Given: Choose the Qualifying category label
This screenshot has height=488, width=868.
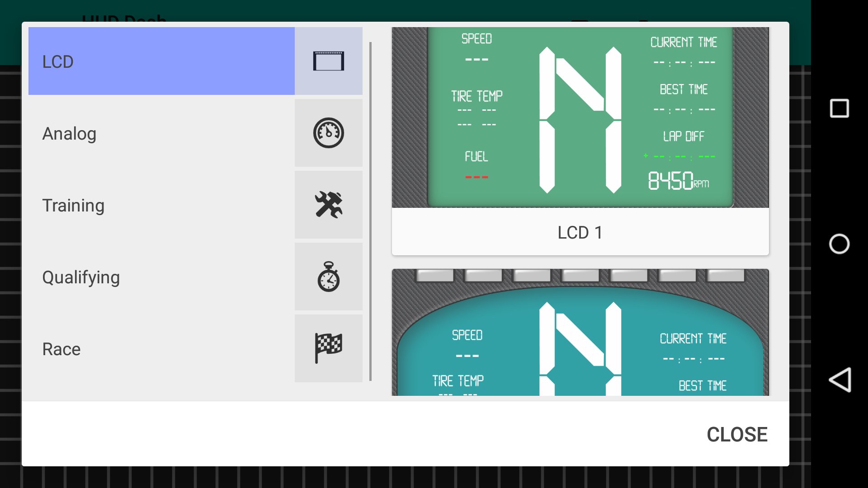Looking at the screenshot, I should 81,277.
